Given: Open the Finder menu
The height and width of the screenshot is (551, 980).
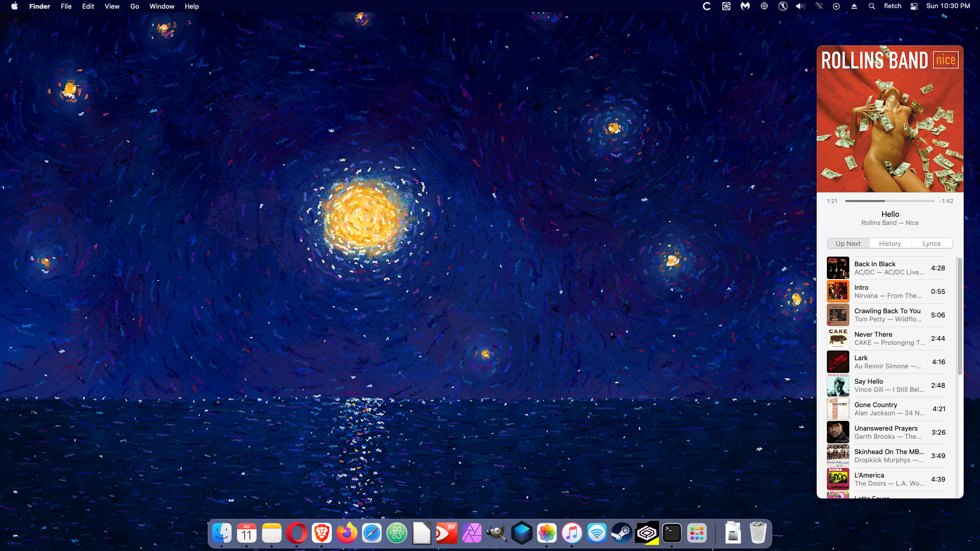Looking at the screenshot, I should pos(40,6).
